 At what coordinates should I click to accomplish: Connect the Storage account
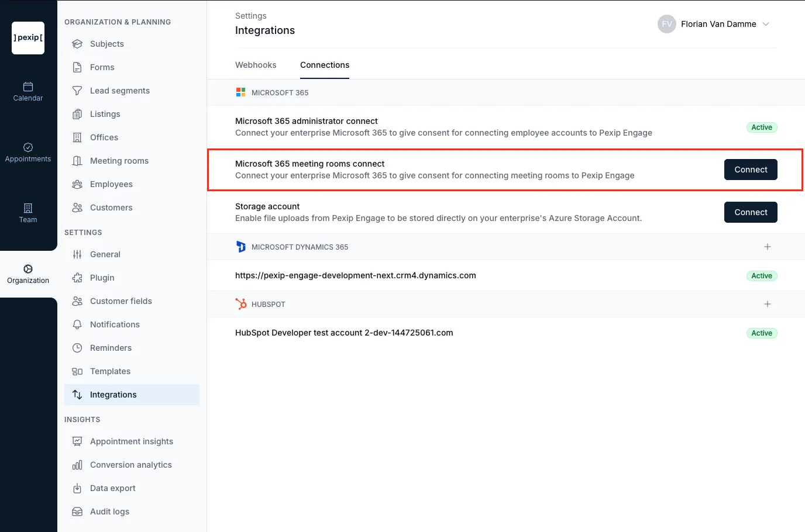(x=751, y=212)
